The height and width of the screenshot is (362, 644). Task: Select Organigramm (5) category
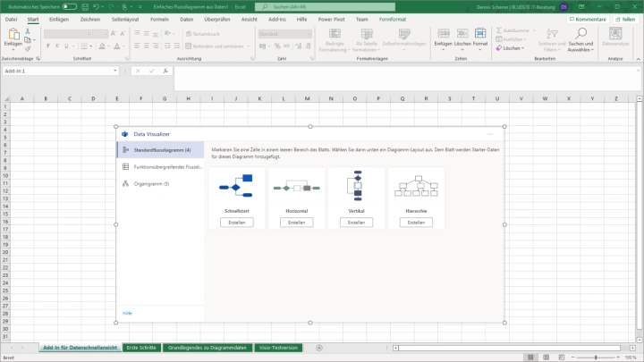click(161, 183)
